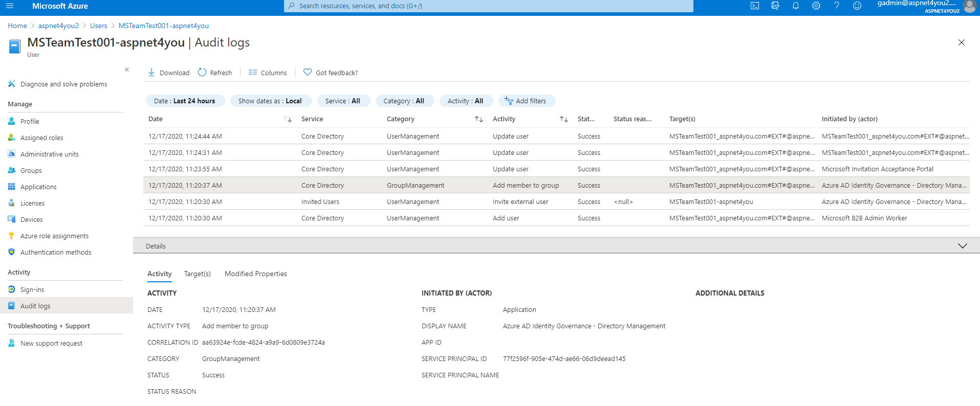
Task: Open the Category: All filter
Action: (x=404, y=101)
